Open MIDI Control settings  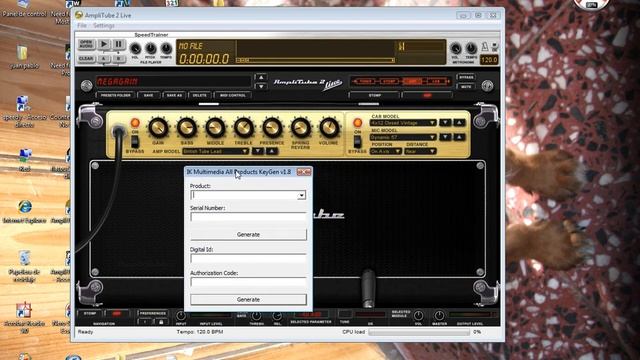coord(233,95)
